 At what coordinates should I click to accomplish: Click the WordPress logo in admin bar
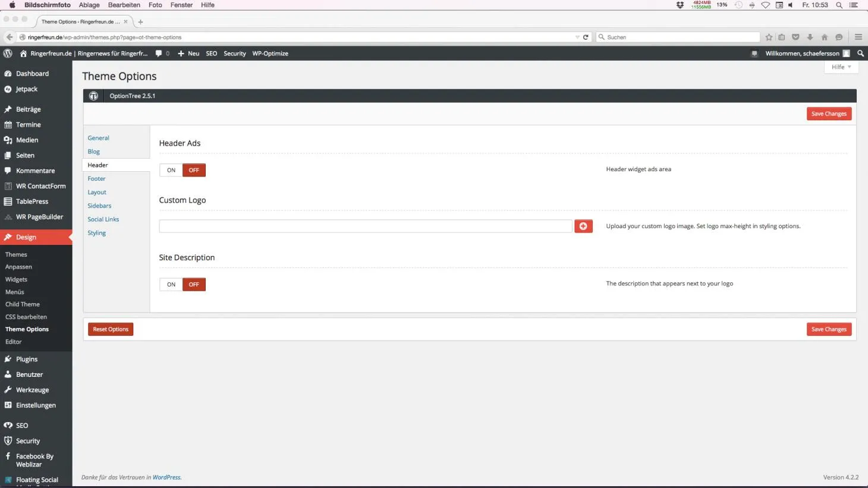8,53
